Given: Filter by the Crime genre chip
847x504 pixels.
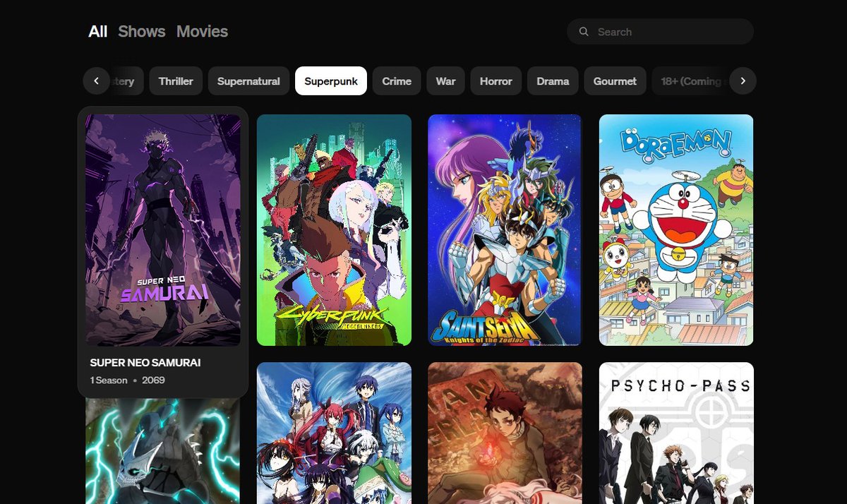Looking at the screenshot, I should pyautogui.click(x=397, y=81).
